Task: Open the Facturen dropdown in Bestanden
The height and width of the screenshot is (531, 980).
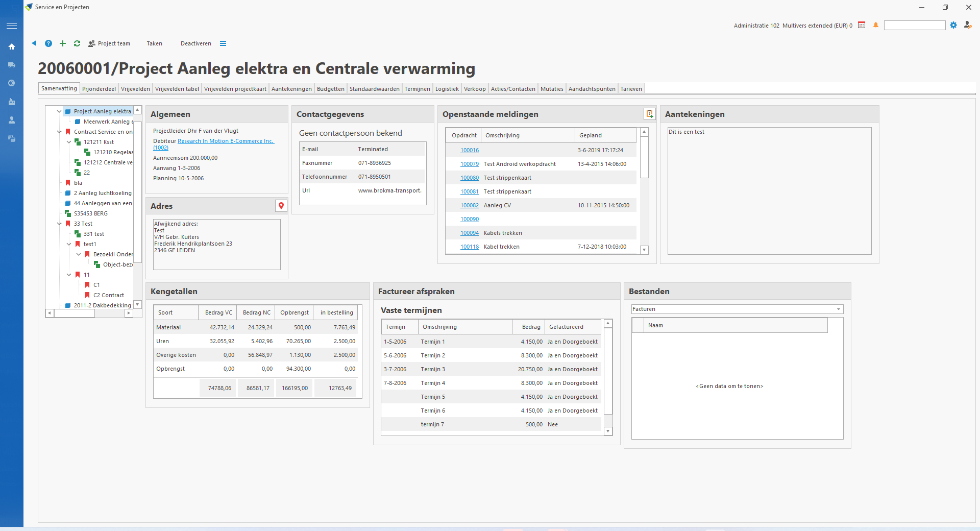Action: pos(838,309)
